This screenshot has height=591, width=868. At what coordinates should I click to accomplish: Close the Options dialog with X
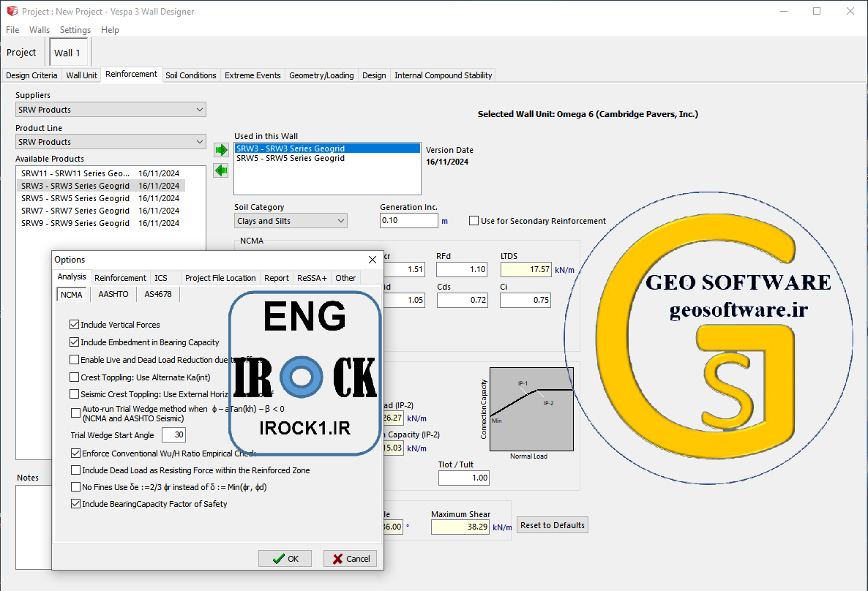pos(373,260)
